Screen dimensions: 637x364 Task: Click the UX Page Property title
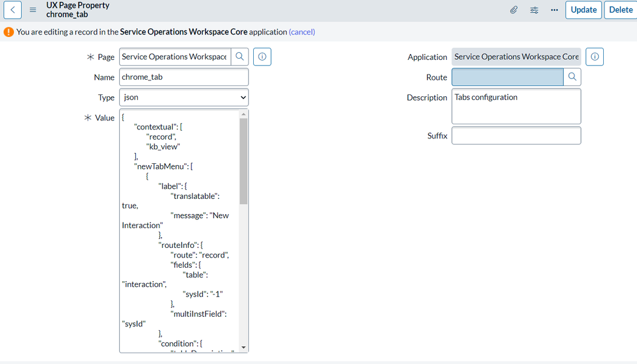78,5
